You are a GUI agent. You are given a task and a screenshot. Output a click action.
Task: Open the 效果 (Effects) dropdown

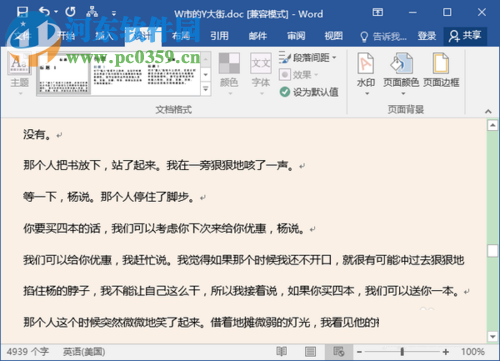point(298,75)
